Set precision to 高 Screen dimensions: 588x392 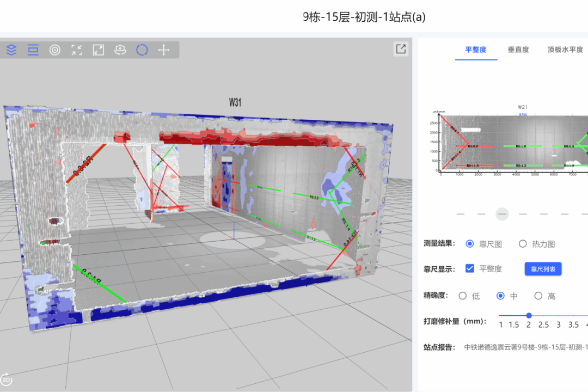point(538,296)
